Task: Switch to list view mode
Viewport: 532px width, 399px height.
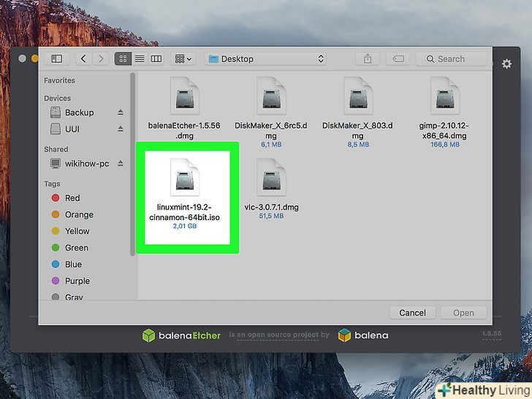Action: tap(139, 58)
